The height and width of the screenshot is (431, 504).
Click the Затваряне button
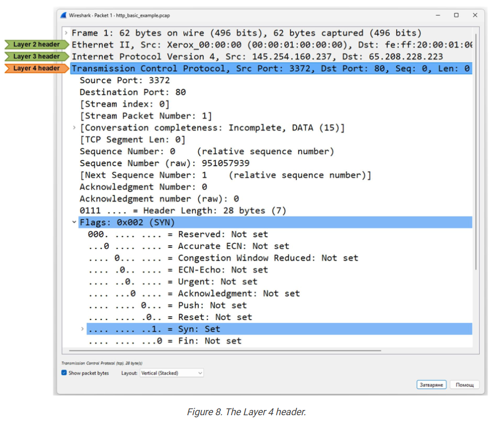tap(431, 385)
